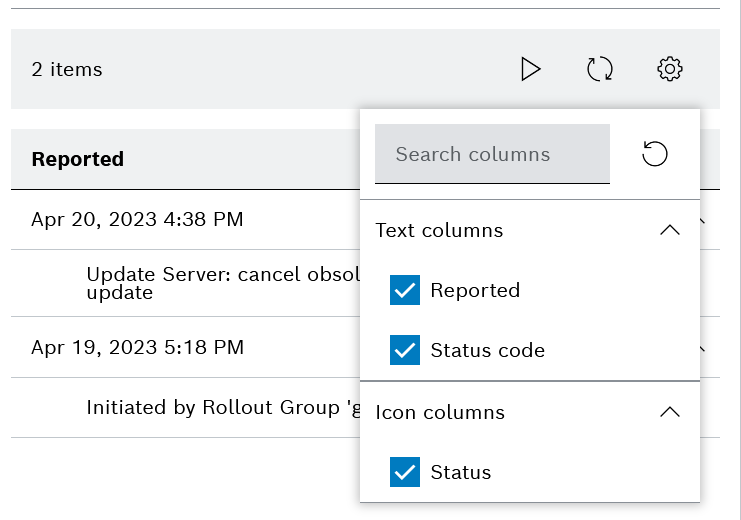Uncheck the Status code checkbox
The height and width of the screenshot is (520, 741).
(x=405, y=350)
